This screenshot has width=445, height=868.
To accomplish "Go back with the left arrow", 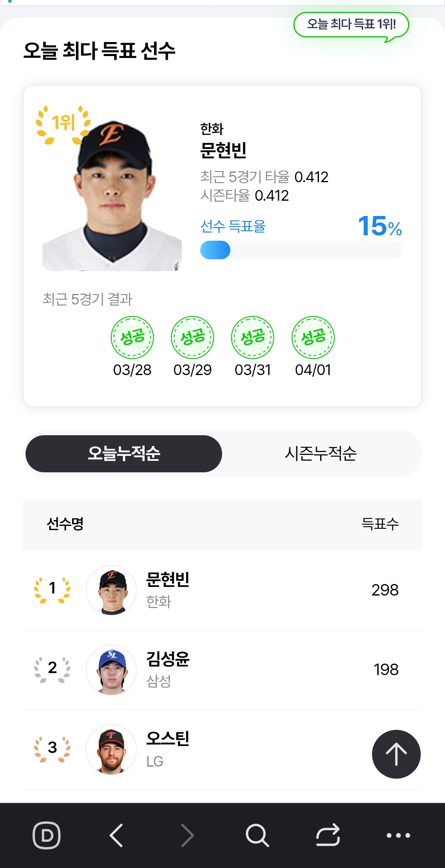I will coord(117,835).
